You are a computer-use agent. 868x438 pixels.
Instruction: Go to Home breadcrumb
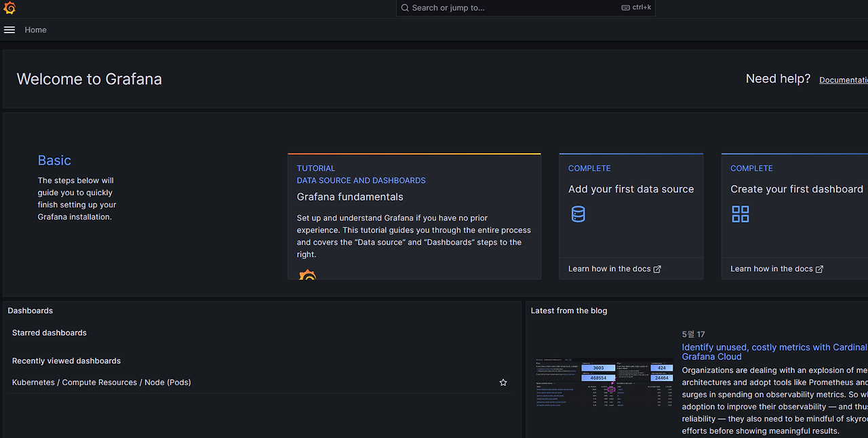tap(36, 30)
